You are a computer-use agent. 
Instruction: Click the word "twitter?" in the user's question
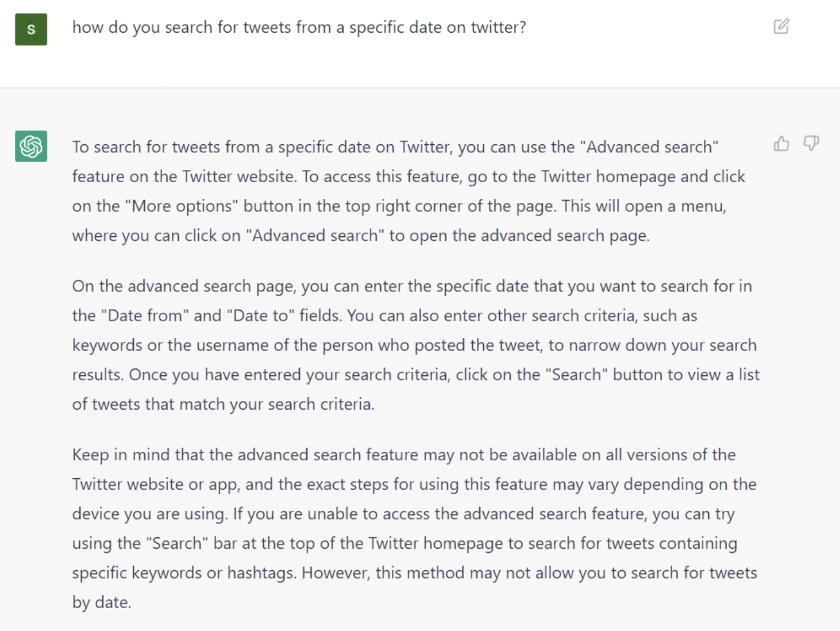[x=498, y=27]
